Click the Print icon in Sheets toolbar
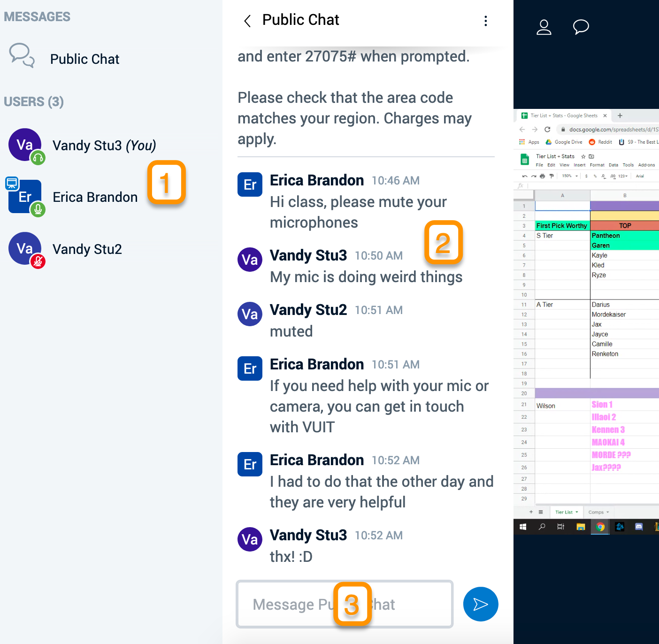The image size is (659, 644). click(x=542, y=176)
